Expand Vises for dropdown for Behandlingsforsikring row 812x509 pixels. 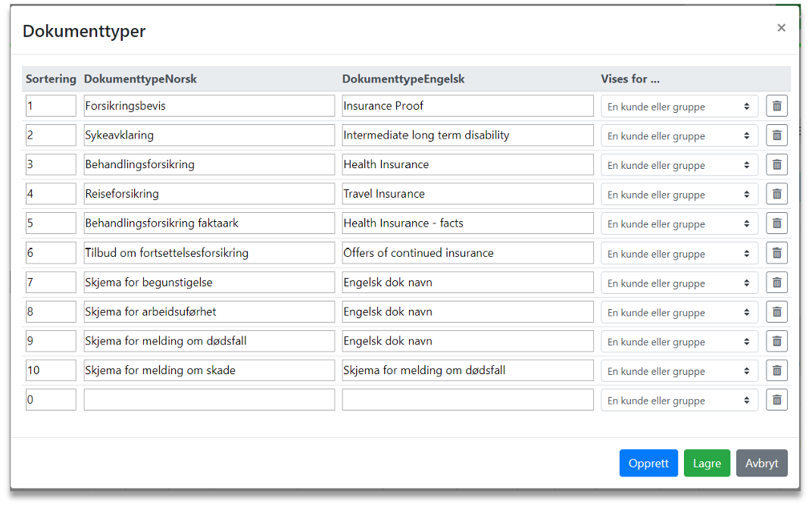pos(679,165)
